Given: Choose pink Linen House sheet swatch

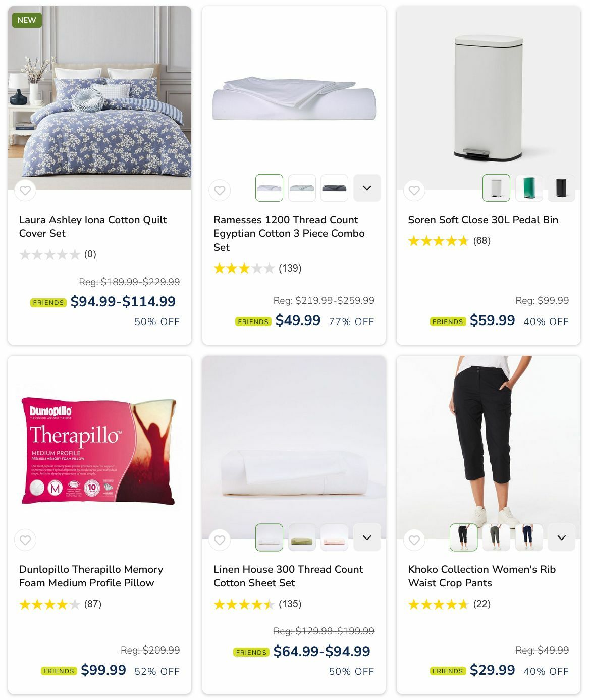Looking at the screenshot, I should pos(334,537).
